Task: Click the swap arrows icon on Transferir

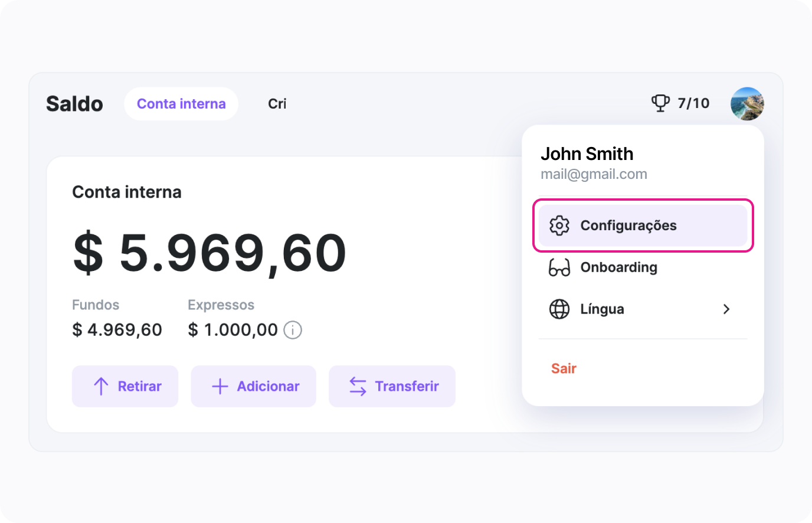Action: pyautogui.click(x=358, y=386)
